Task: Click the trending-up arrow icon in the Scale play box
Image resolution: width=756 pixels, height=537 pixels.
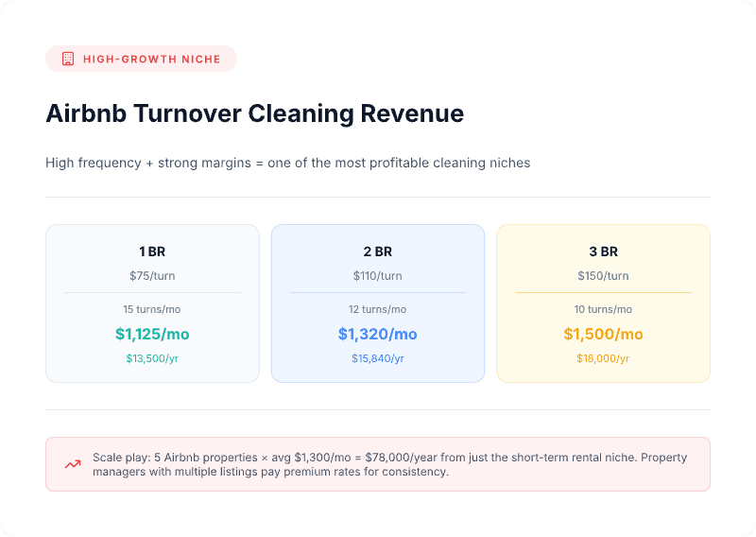Action: (73, 464)
